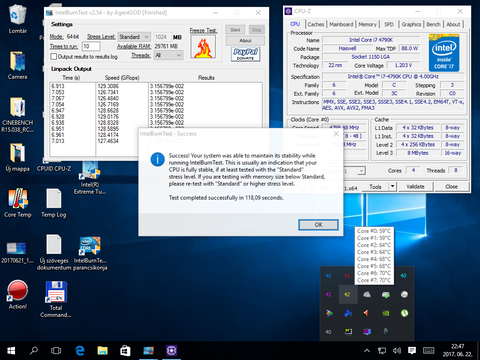This screenshot has width=480, height=360.
Task: Open the Action Center notification icon
Action: [x=412, y=350]
